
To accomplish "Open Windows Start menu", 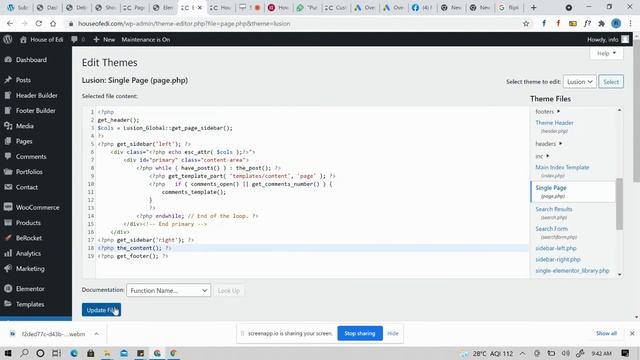I will tap(8, 353).
